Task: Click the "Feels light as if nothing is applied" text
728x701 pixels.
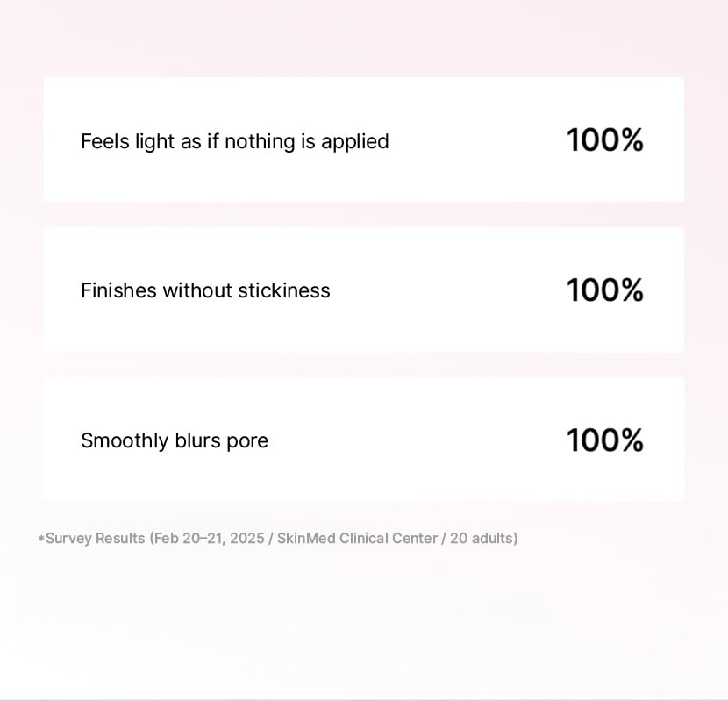Action: (x=234, y=141)
